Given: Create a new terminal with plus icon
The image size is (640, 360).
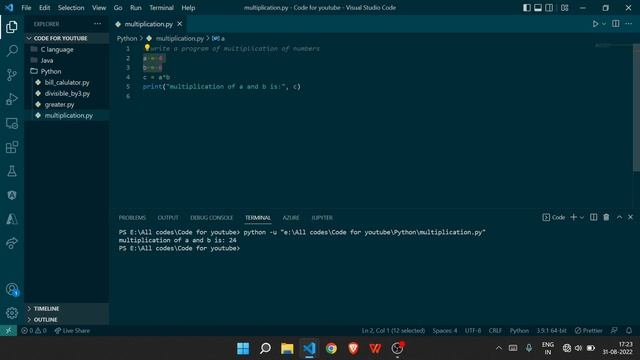Looking at the screenshot, I should (x=573, y=218).
